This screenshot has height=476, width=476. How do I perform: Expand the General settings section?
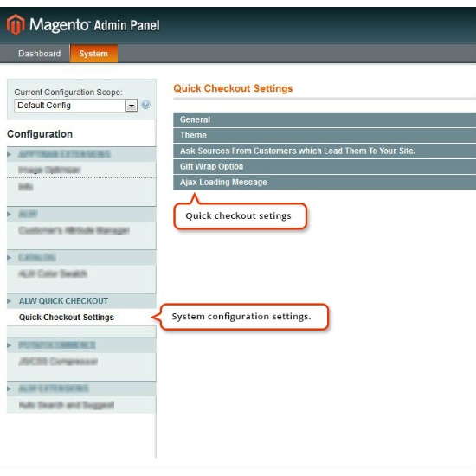tap(325, 119)
